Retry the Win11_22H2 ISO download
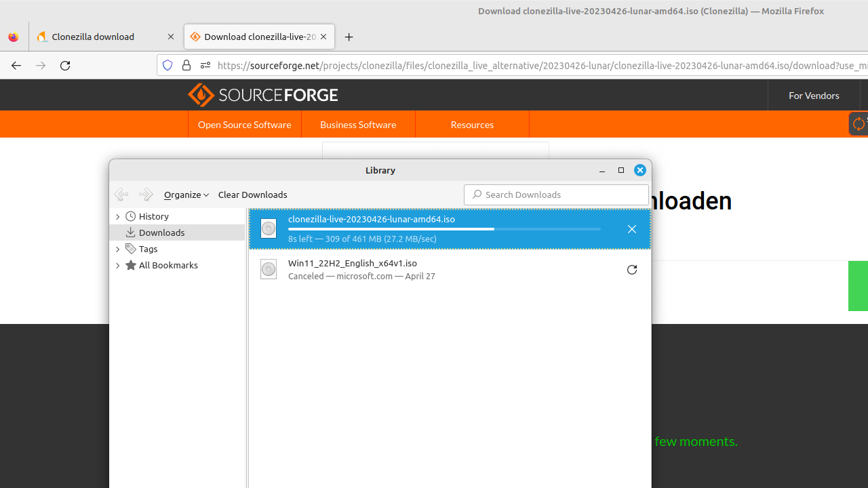This screenshot has width=868, height=488. [632, 270]
